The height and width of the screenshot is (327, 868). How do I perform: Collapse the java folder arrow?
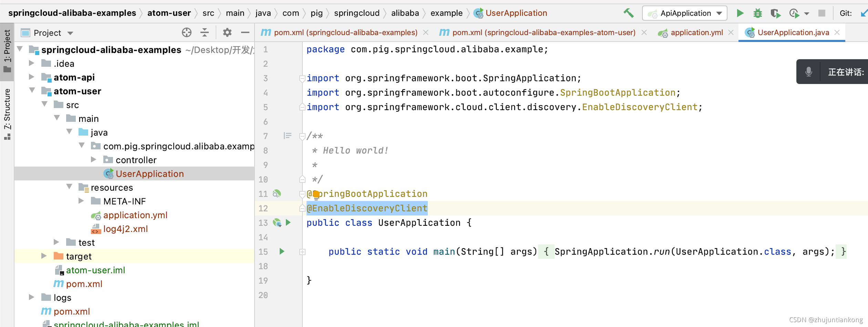click(x=69, y=132)
